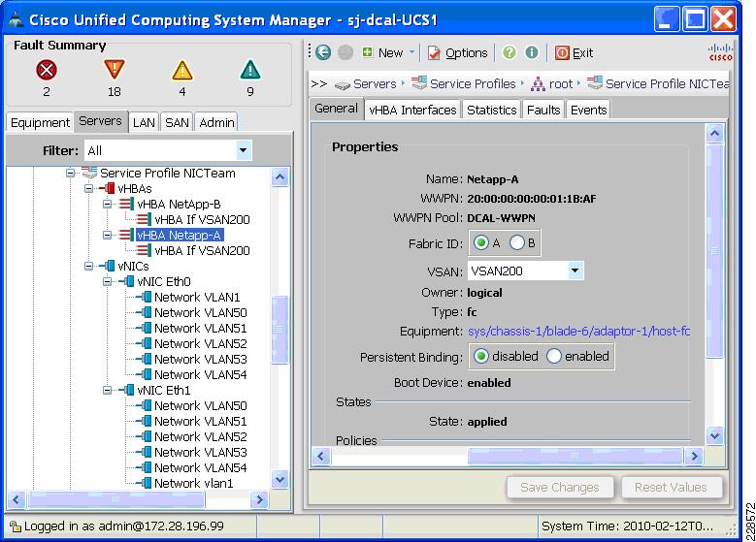Collapse the vNIC Eth1 node
Image resolution: width=756 pixels, height=542 pixels.
pos(108,390)
